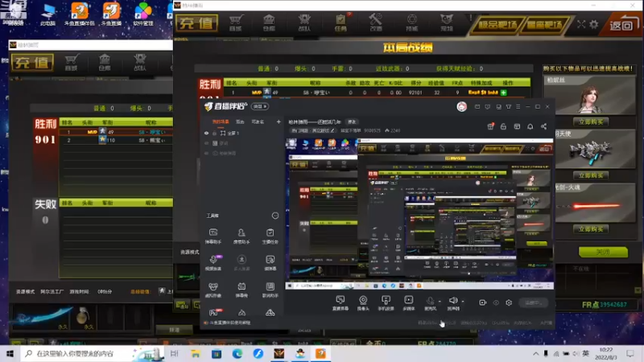Open the hamburger menu in streaming app title bar

pyautogui.click(x=518, y=107)
